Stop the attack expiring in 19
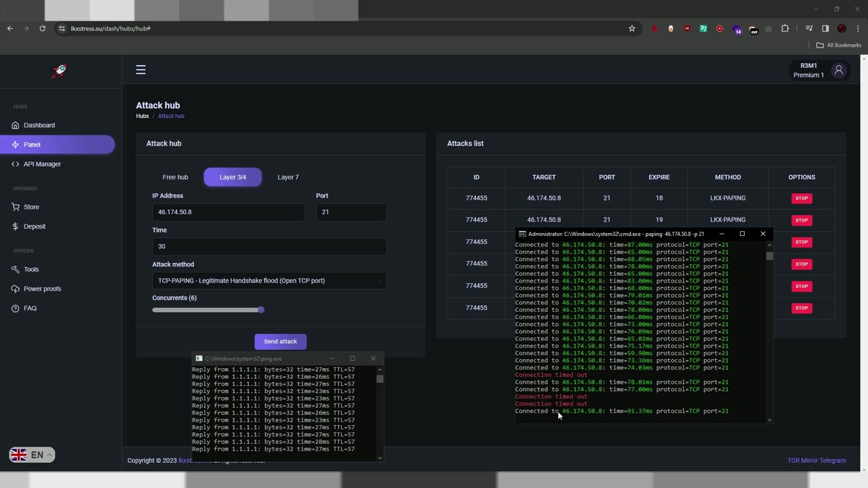The image size is (868, 488). pyautogui.click(x=802, y=220)
